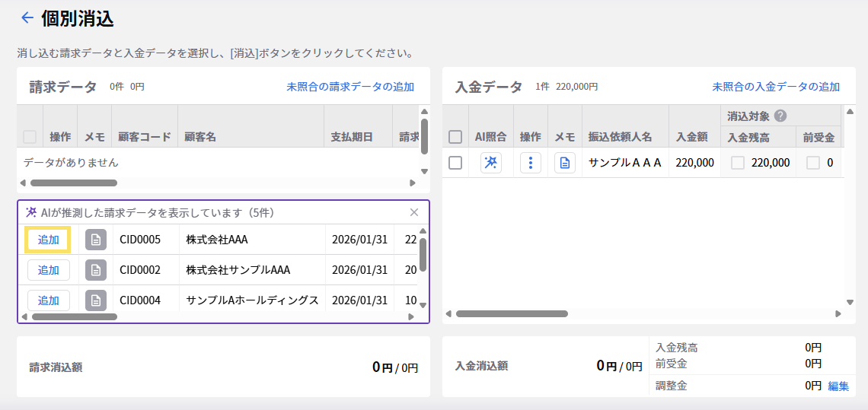Click 未照合の入金データの追加 link
This screenshot has height=410, width=868.
(776, 87)
